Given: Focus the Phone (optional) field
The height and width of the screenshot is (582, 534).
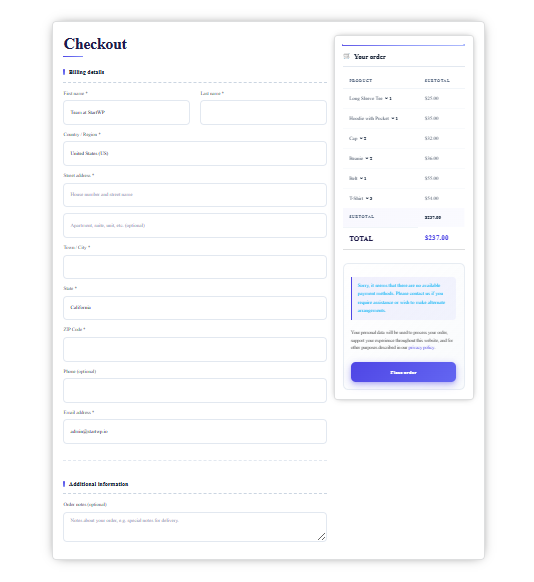Looking at the screenshot, I should click(x=195, y=390).
